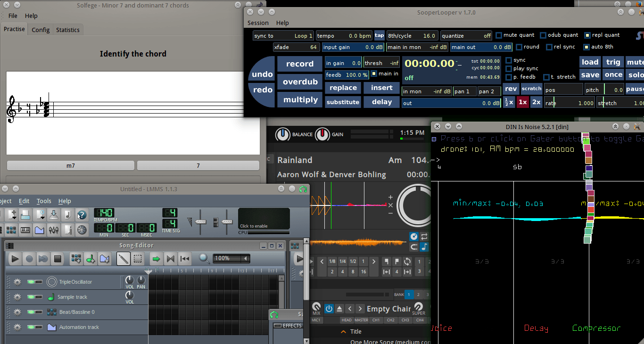The image size is (644, 344).
Task: Click the LMMS master volume slider
Action: (x=201, y=221)
